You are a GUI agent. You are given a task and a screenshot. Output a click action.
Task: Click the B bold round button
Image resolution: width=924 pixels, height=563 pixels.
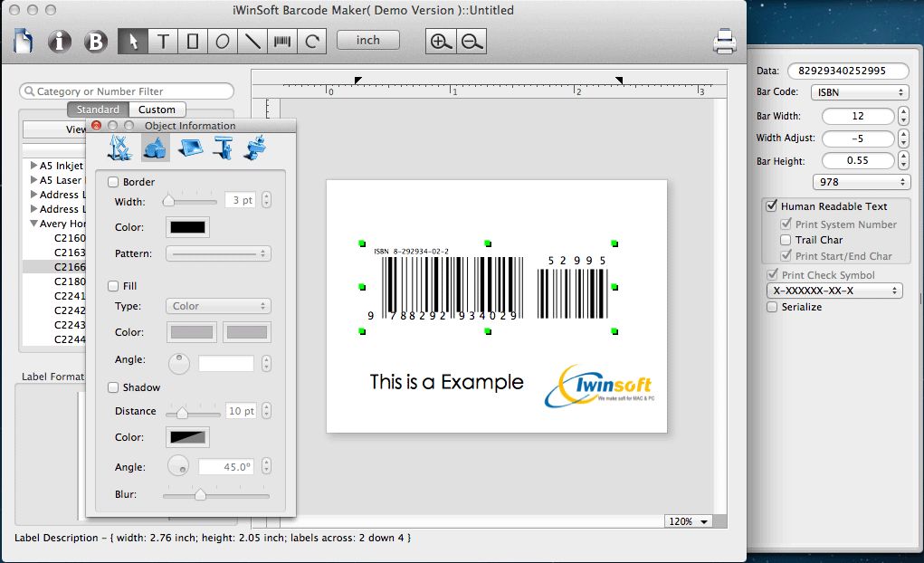[x=96, y=42]
